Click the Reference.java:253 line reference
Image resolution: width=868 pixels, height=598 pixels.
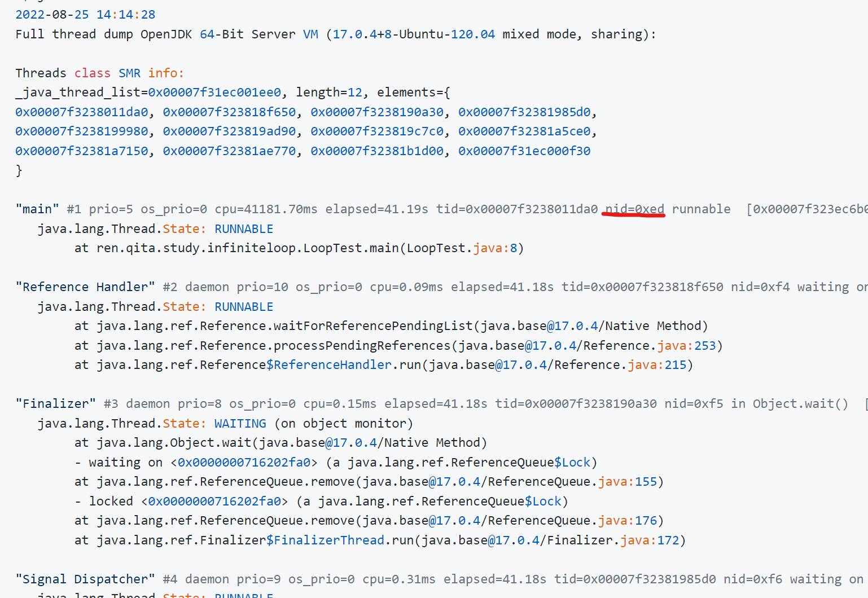[x=686, y=346]
